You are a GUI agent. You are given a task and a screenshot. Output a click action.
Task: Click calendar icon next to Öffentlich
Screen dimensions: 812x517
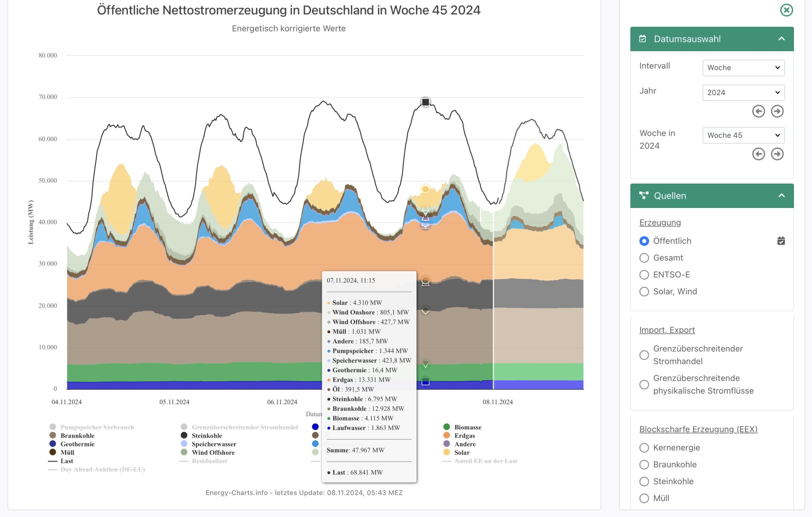[x=781, y=241]
